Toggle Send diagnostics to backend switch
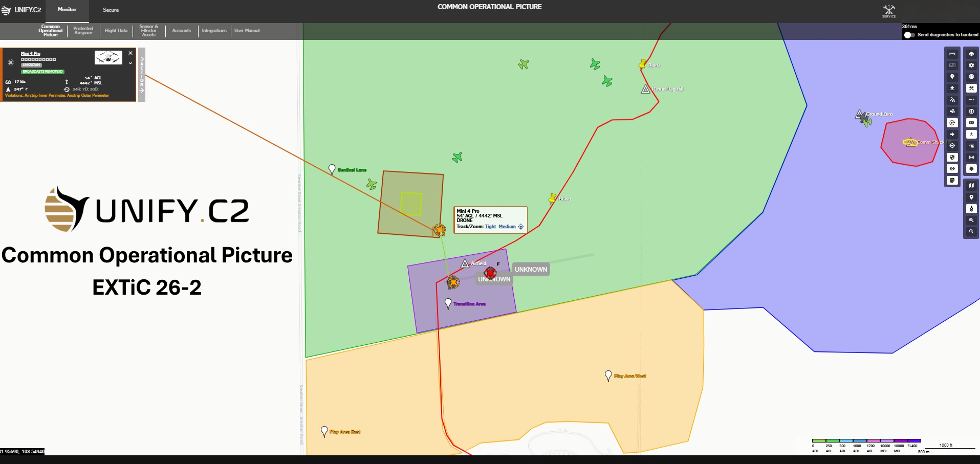The height and width of the screenshot is (464, 980). 909,35
